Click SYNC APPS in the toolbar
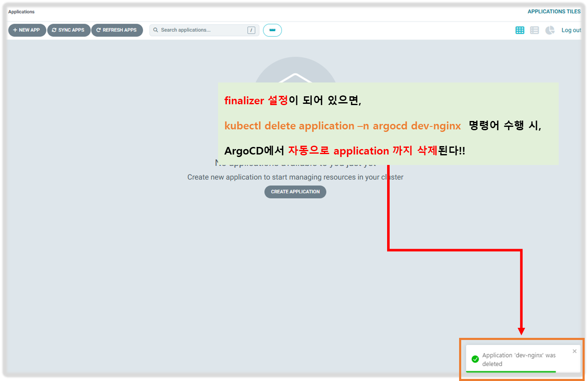Image resolution: width=588 pixels, height=381 pixels. pos(69,30)
